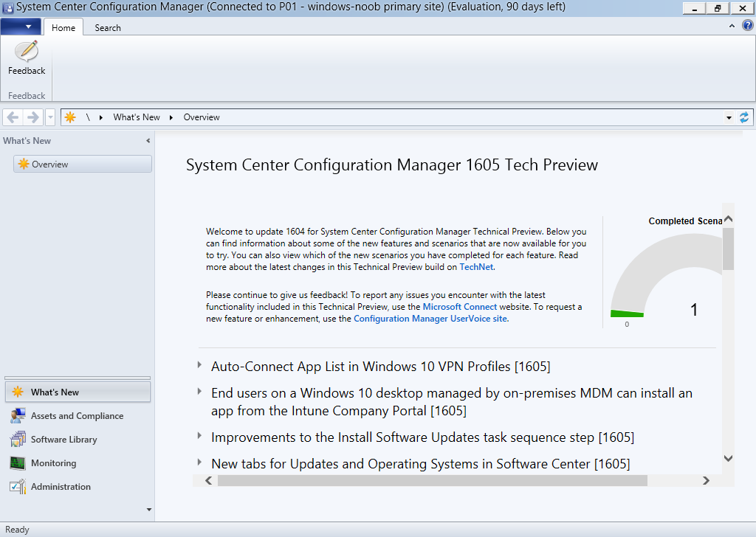The height and width of the screenshot is (537, 756).
Task: Click the vertical scrollbar down arrow
Action: click(728, 459)
